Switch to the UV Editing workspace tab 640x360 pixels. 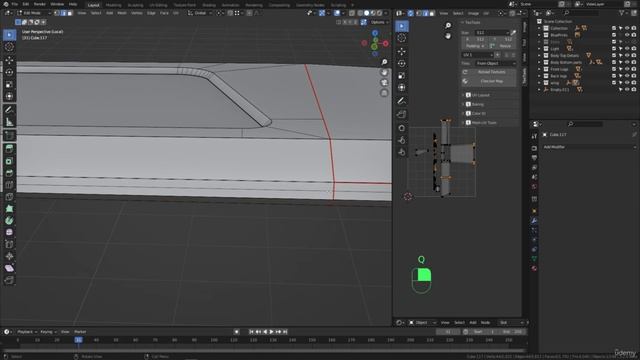(x=158, y=5)
